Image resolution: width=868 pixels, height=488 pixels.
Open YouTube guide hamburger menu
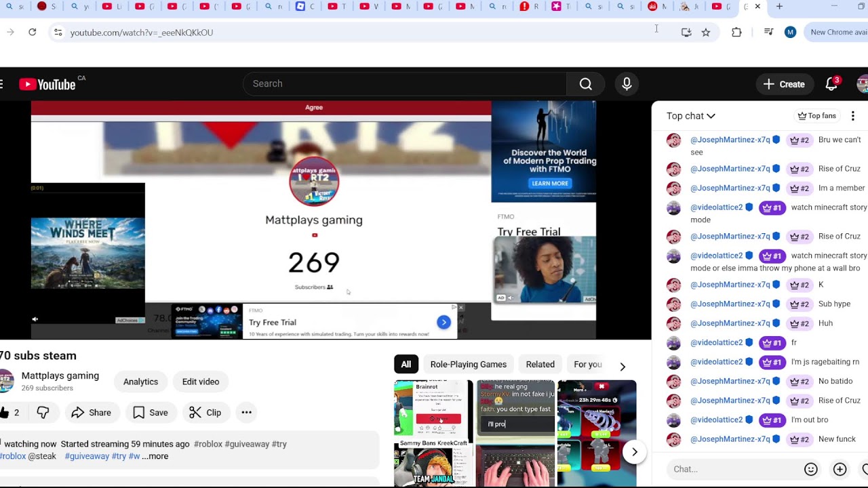[x=1, y=84]
